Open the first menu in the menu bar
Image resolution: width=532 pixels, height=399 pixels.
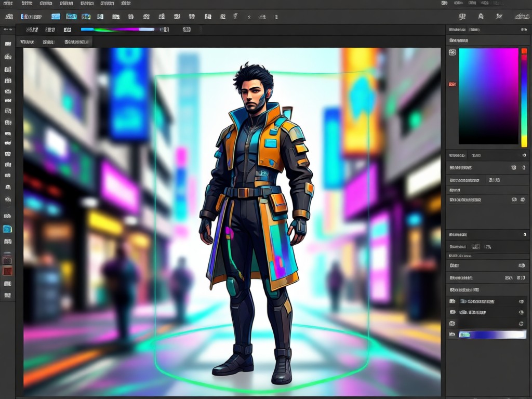[x=7, y=4]
